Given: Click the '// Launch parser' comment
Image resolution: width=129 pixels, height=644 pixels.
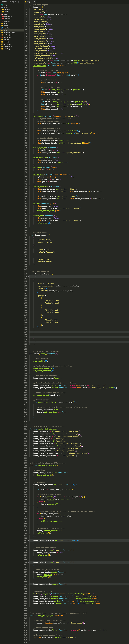Looking at the screenshot, I should point(41,400).
